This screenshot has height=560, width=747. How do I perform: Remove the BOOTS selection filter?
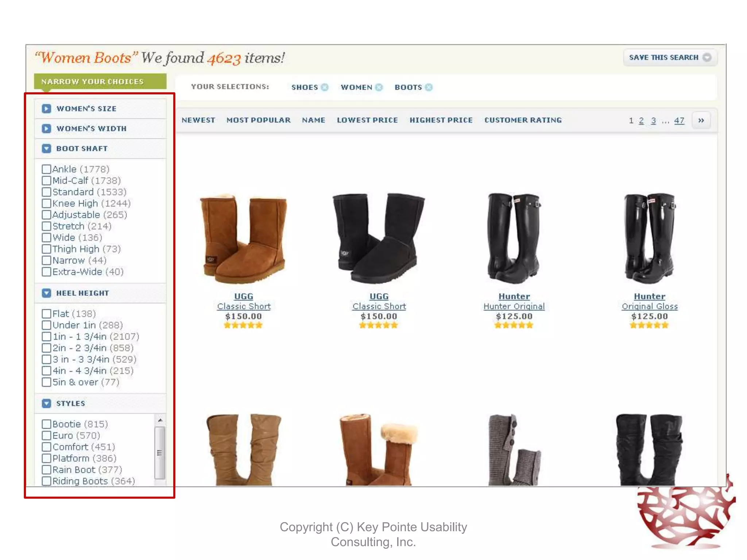pyautogui.click(x=429, y=87)
